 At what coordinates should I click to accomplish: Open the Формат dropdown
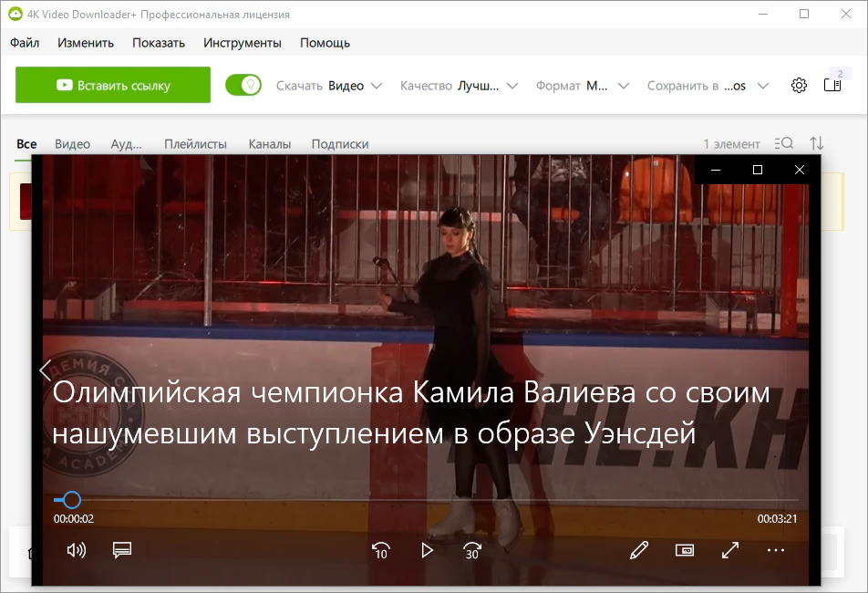point(583,86)
